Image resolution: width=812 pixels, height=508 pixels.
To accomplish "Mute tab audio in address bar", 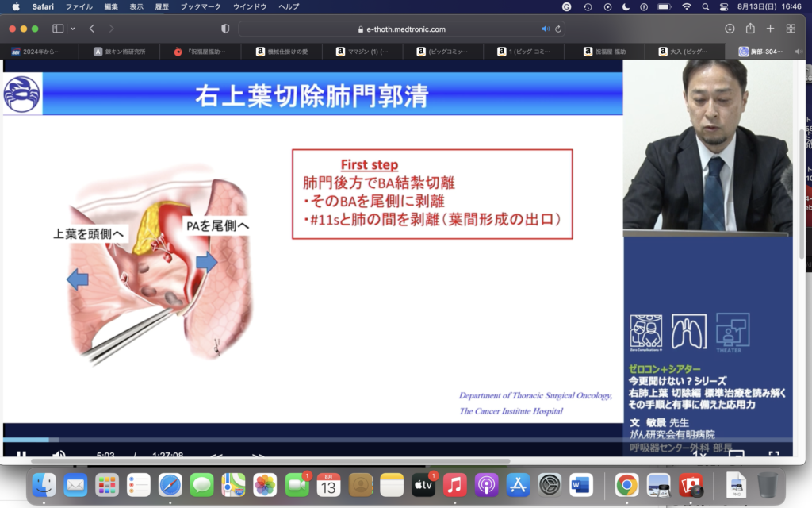I will (546, 29).
